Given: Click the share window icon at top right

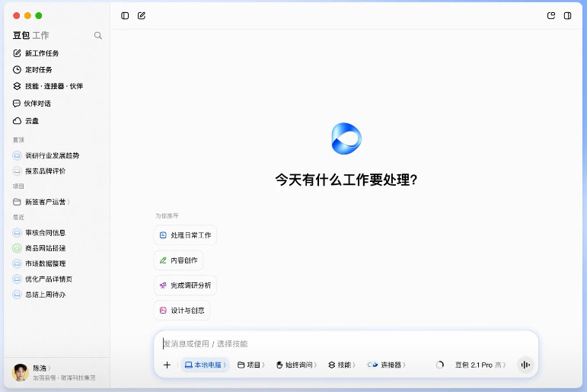Looking at the screenshot, I should pyautogui.click(x=551, y=16).
